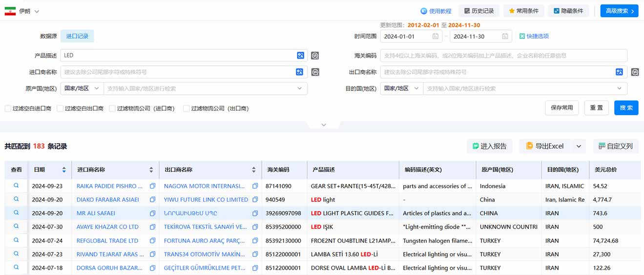Click 保存常用 button
Screen dimensions: 644x275
click(562, 107)
